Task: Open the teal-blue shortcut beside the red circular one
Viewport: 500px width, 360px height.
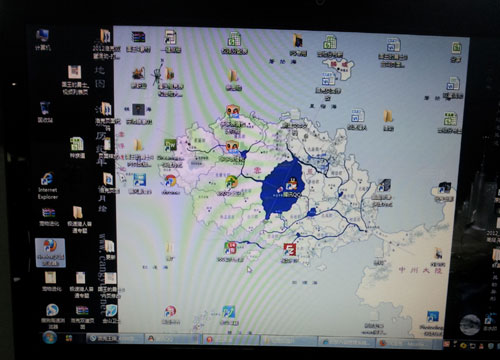Action: click(x=229, y=315)
